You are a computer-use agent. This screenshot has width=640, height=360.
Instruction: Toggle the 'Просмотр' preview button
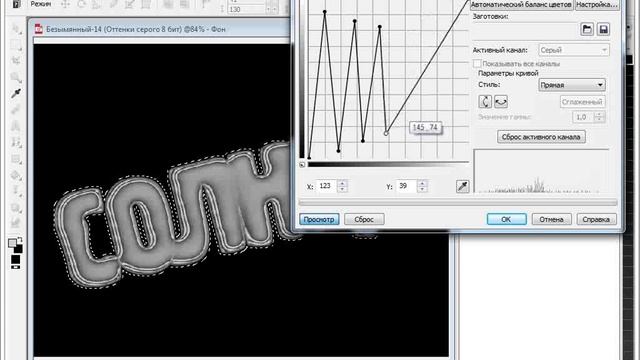(x=319, y=219)
